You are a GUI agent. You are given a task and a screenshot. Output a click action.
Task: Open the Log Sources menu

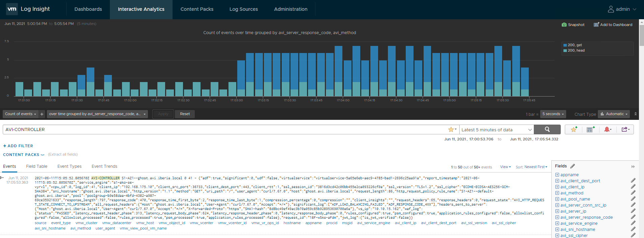(x=244, y=9)
